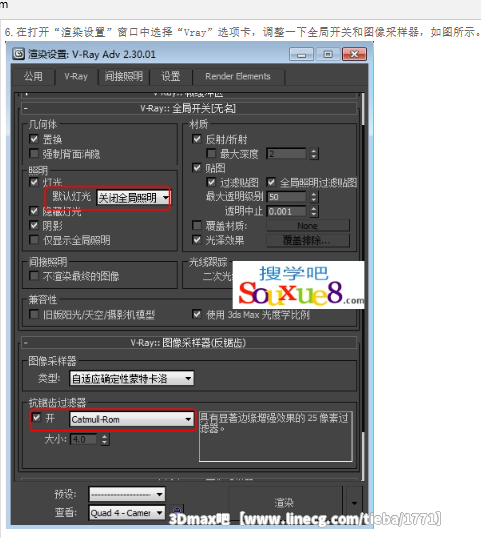Click the 覆盖排除 button

pos(308,240)
